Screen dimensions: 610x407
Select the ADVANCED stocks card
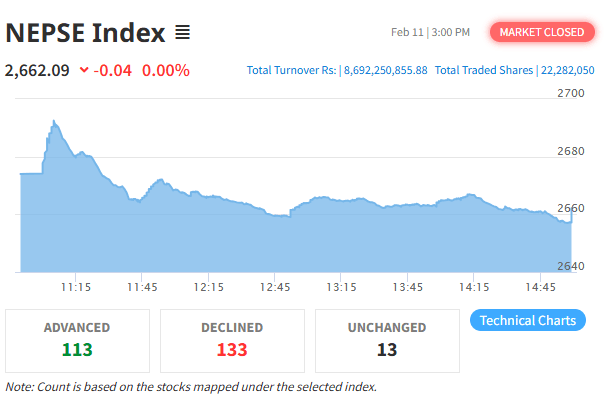[x=77, y=339]
